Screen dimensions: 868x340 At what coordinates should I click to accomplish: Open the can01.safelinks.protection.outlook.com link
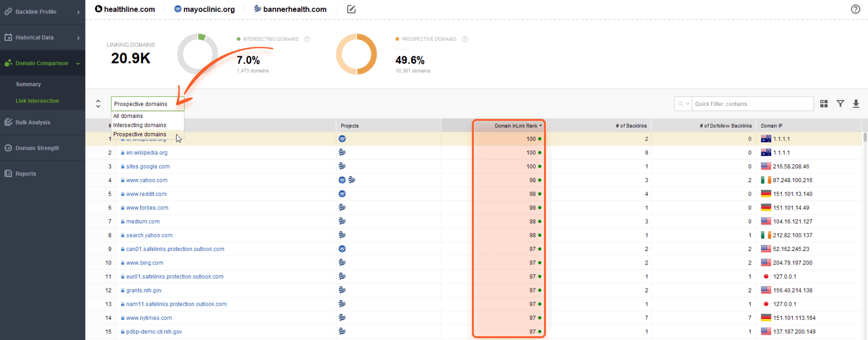[175, 249]
